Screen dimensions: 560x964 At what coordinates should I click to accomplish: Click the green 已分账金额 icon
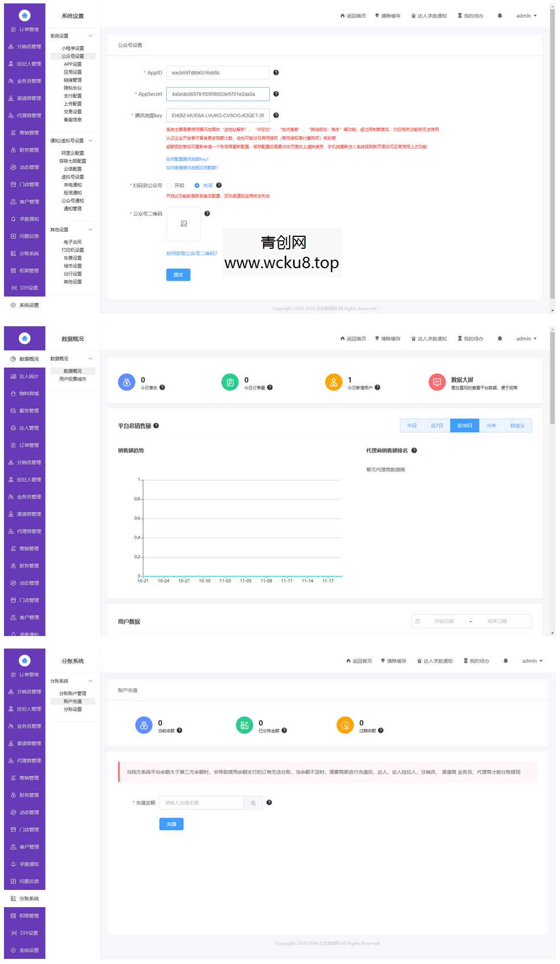[245, 725]
